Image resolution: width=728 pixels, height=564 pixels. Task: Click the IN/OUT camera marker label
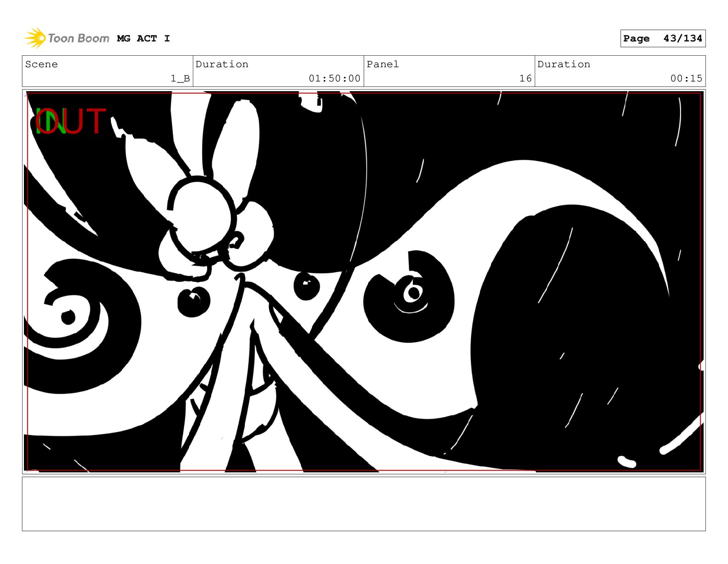[x=71, y=121]
